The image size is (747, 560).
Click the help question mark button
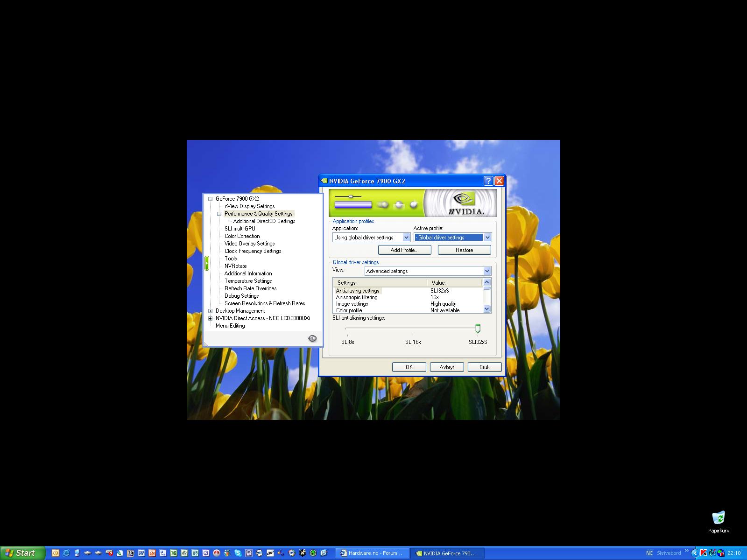click(x=488, y=181)
